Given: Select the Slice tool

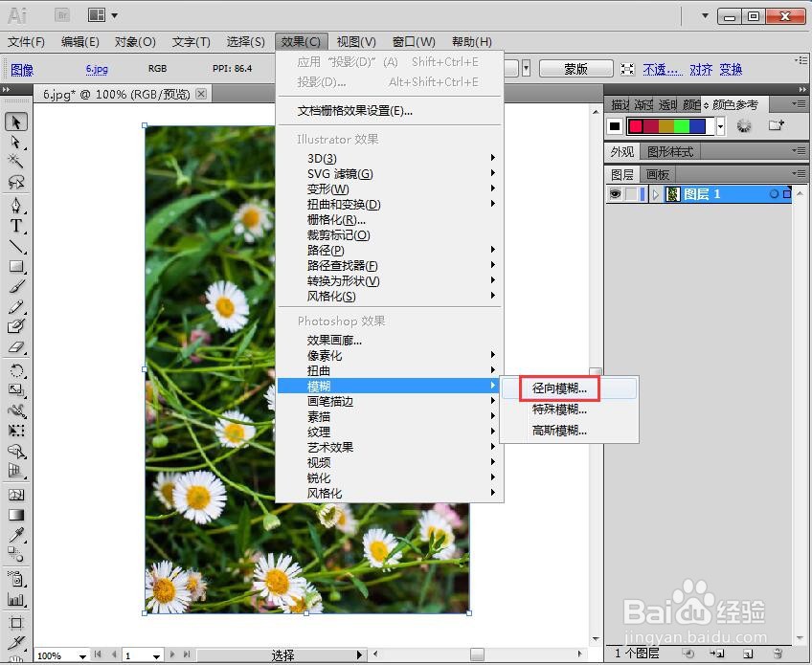Looking at the screenshot, I should click(x=16, y=643).
